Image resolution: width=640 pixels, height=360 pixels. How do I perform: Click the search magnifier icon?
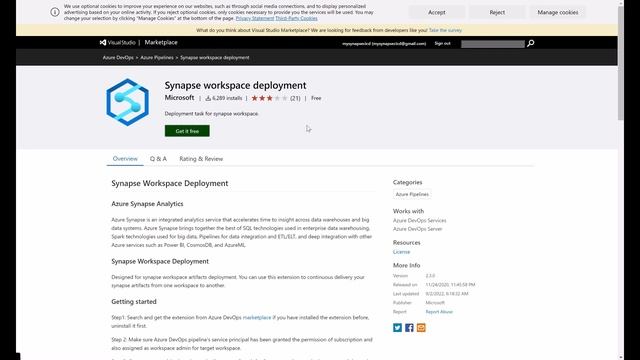tap(530, 43)
